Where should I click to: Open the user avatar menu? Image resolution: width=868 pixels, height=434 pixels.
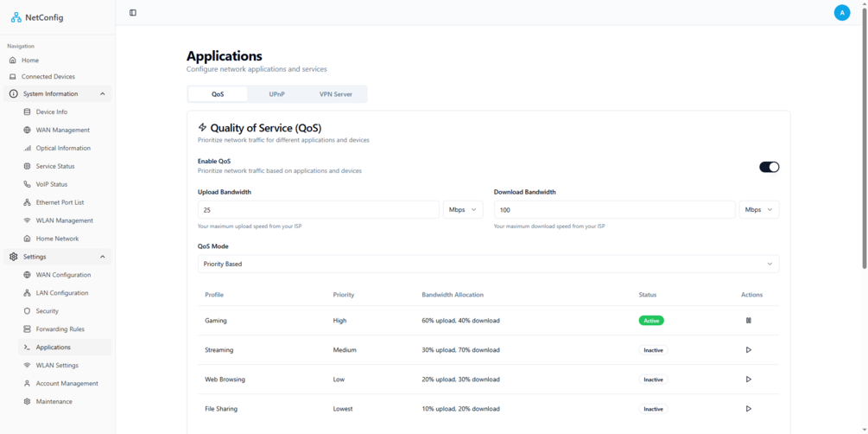tap(841, 13)
